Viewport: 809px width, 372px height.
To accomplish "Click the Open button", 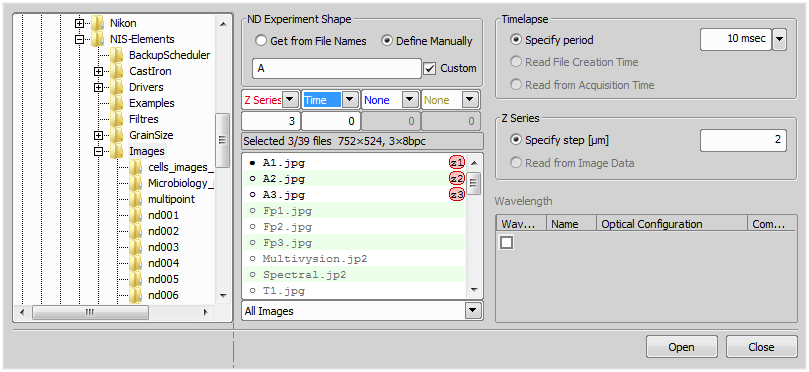I will pyautogui.click(x=681, y=347).
